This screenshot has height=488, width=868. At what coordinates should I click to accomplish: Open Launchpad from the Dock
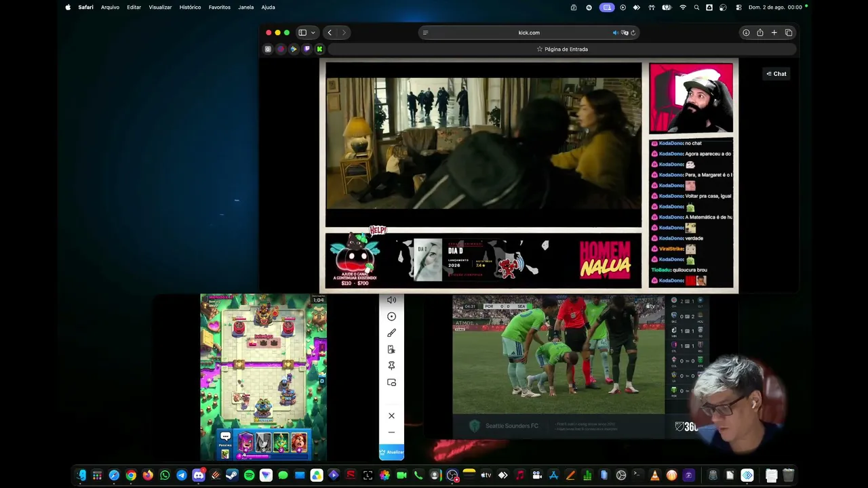(98, 475)
